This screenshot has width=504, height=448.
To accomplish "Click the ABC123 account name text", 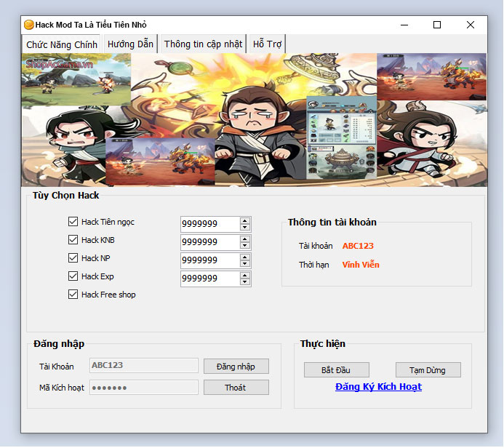I will [358, 246].
